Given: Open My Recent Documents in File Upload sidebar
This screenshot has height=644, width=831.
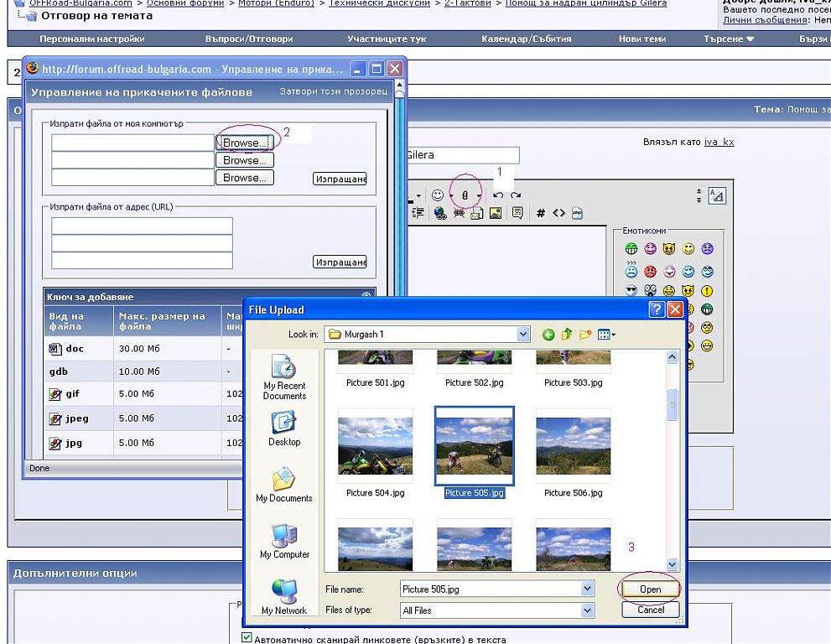Looking at the screenshot, I should pos(284,377).
